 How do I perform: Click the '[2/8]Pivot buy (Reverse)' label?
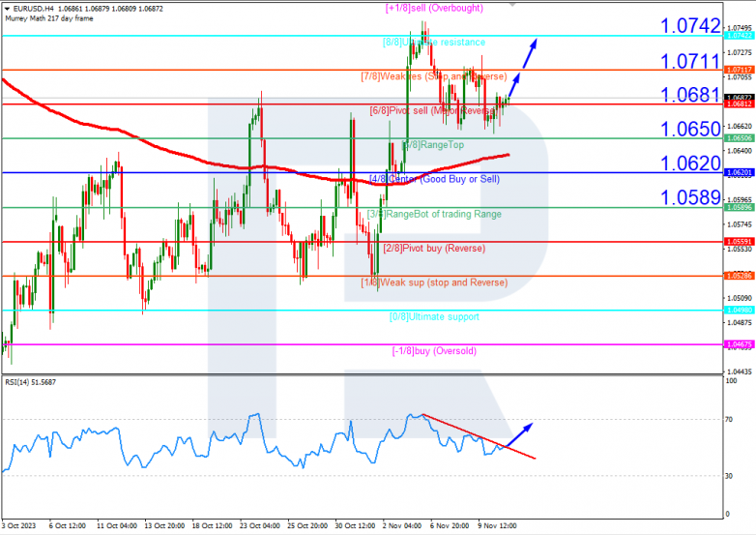pyautogui.click(x=434, y=248)
